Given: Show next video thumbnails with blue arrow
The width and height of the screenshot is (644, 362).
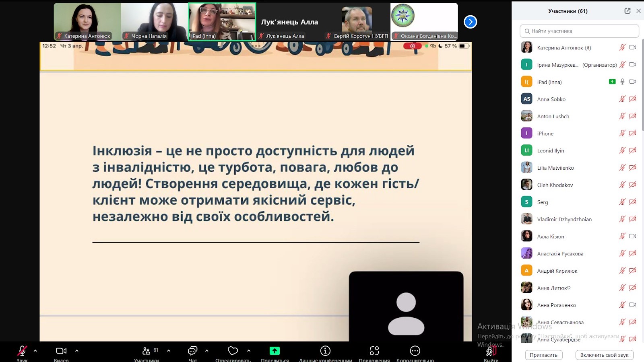Looking at the screenshot, I should [470, 22].
